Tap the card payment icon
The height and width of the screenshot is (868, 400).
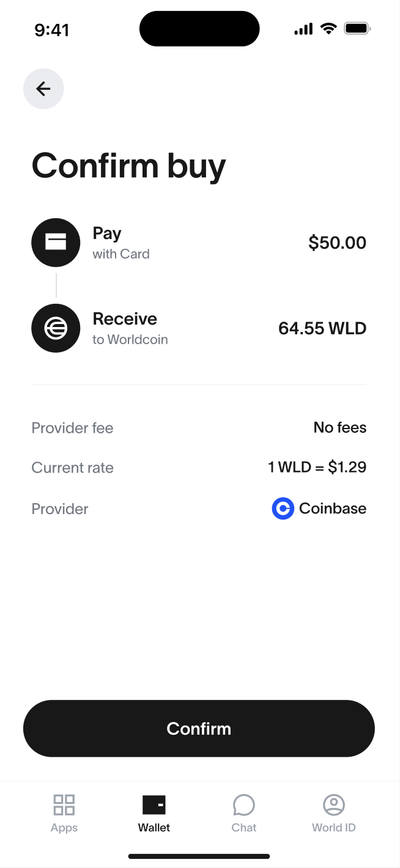pos(56,243)
